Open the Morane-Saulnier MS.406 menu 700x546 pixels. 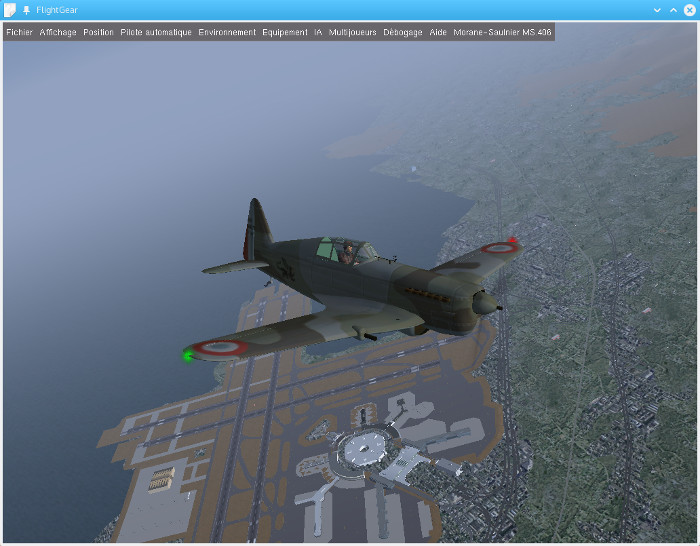click(502, 32)
